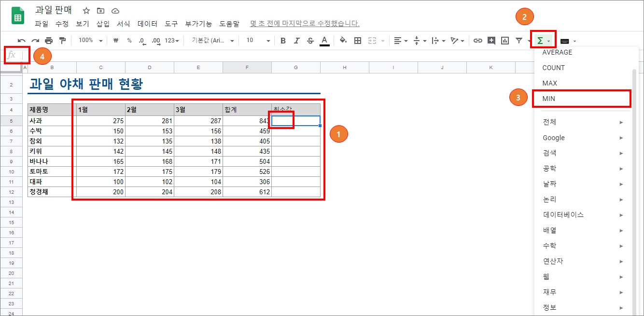Open the fill color picker

click(343, 41)
